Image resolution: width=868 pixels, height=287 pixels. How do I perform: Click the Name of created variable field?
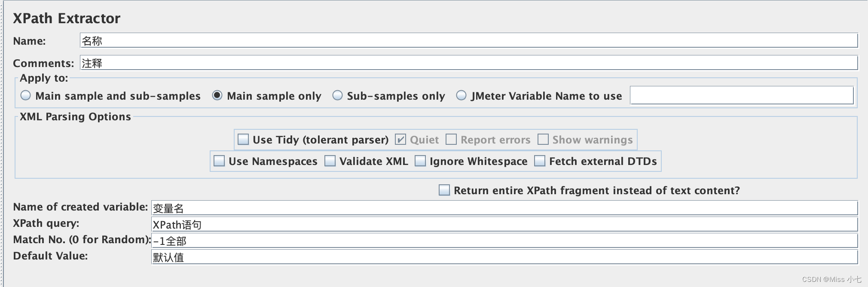[504, 208]
